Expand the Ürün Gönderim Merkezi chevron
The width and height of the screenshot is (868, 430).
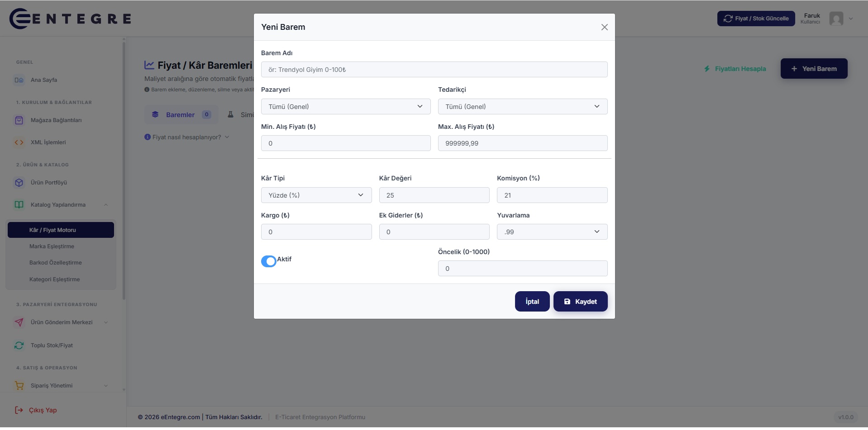coord(106,322)
